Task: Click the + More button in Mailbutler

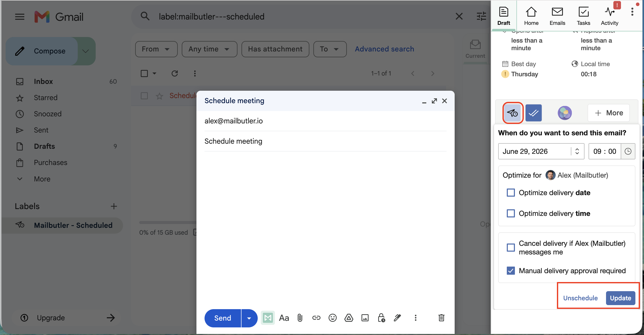Action: coord(609,113)
